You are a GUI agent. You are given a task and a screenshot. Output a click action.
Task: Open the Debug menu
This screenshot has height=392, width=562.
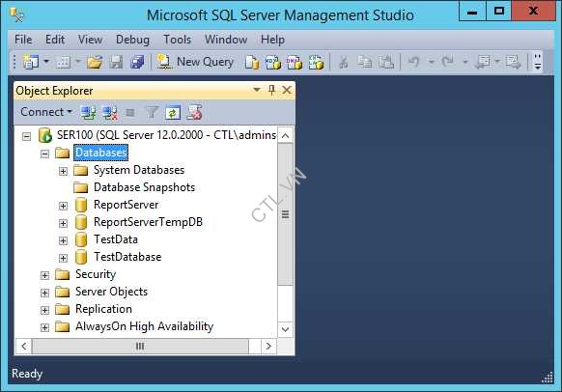pyautogui.click(x=132, y=40)
